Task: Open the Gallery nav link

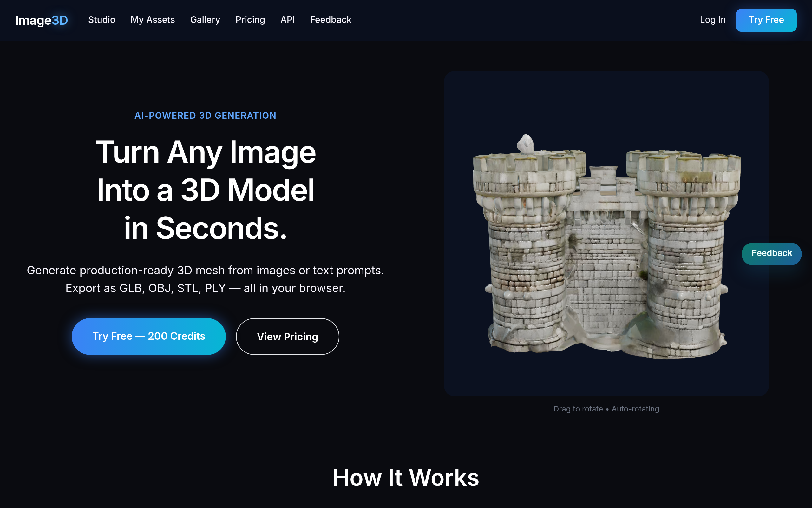Action: click(205, 20)
